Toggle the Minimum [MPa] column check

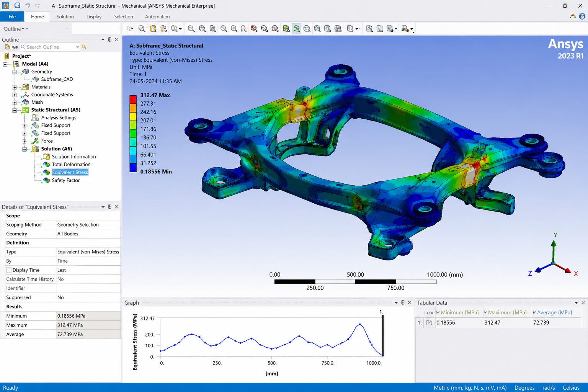(438, 313)
